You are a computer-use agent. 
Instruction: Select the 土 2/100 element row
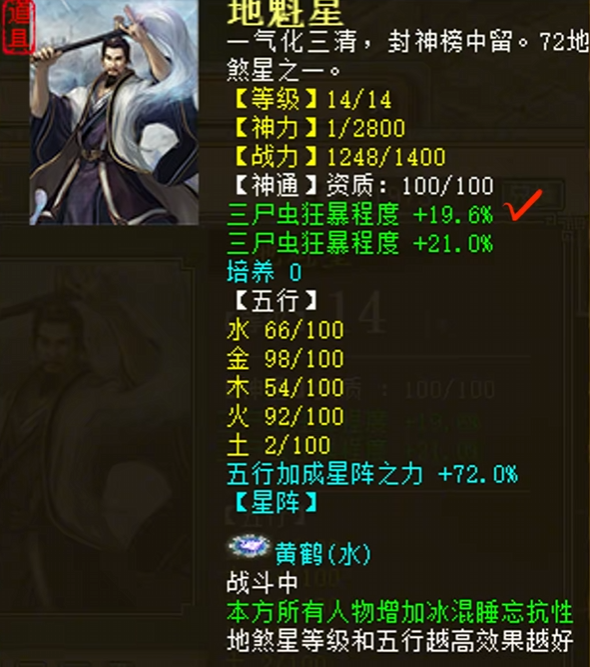279,445
